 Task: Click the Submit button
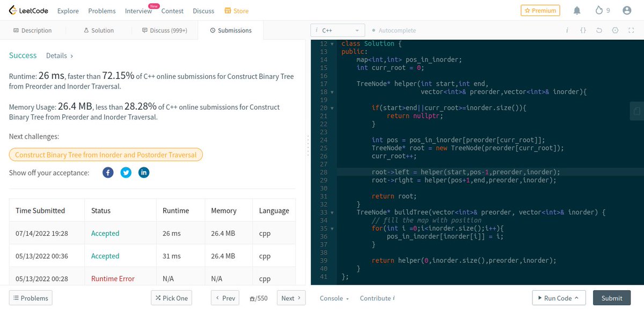[x=612, y=298]
